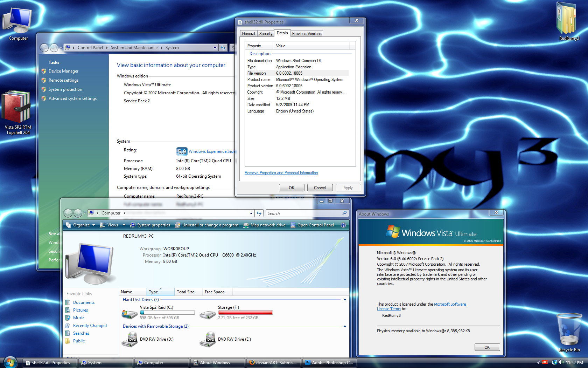The height and width of the screenshot is (368, 588).
Task: Open Recently Changed favorite link
Action: (90, 326)
